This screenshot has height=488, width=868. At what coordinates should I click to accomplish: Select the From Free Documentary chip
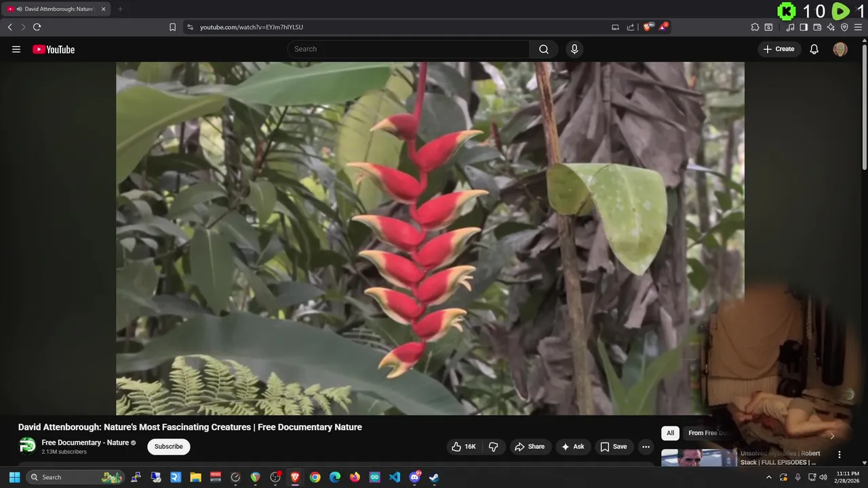[x=709, y=433]
